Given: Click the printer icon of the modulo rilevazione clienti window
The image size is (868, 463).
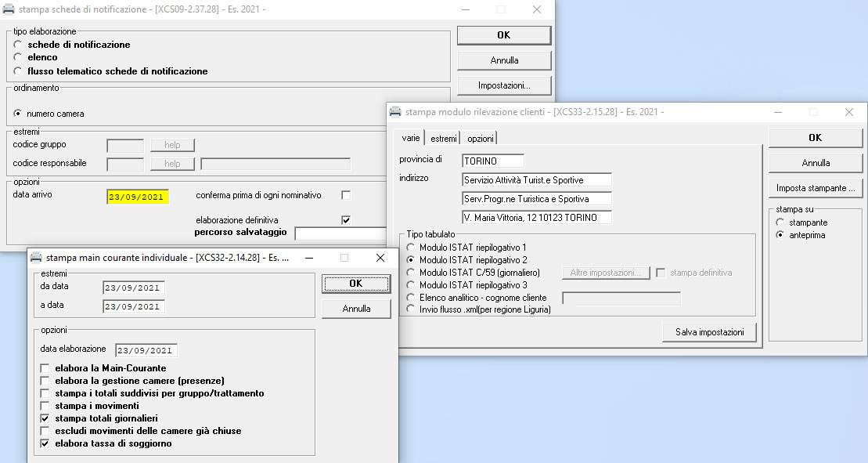Looking at the screenshot, I should pos(395,112).
